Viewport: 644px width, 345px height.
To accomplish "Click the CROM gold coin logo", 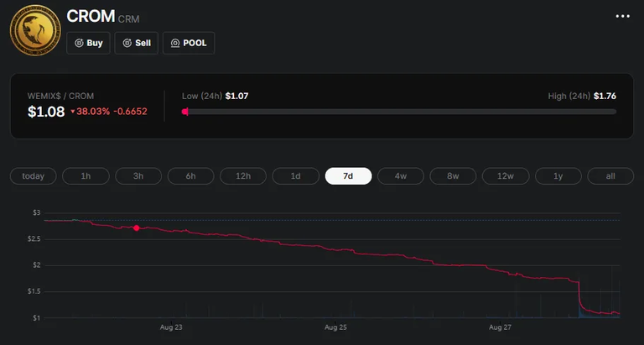I will pos(35,30).
